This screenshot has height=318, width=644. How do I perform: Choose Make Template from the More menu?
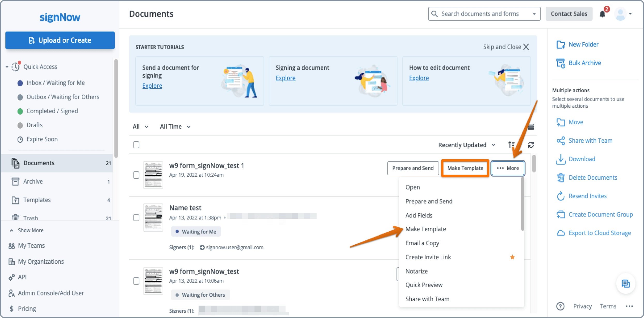click(x=425, y=229)
